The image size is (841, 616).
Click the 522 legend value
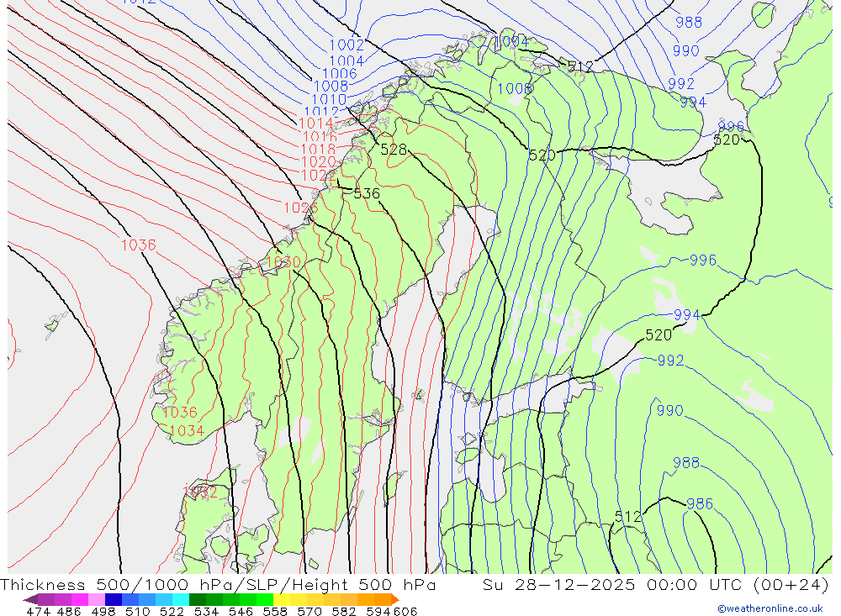pos(172,611)
